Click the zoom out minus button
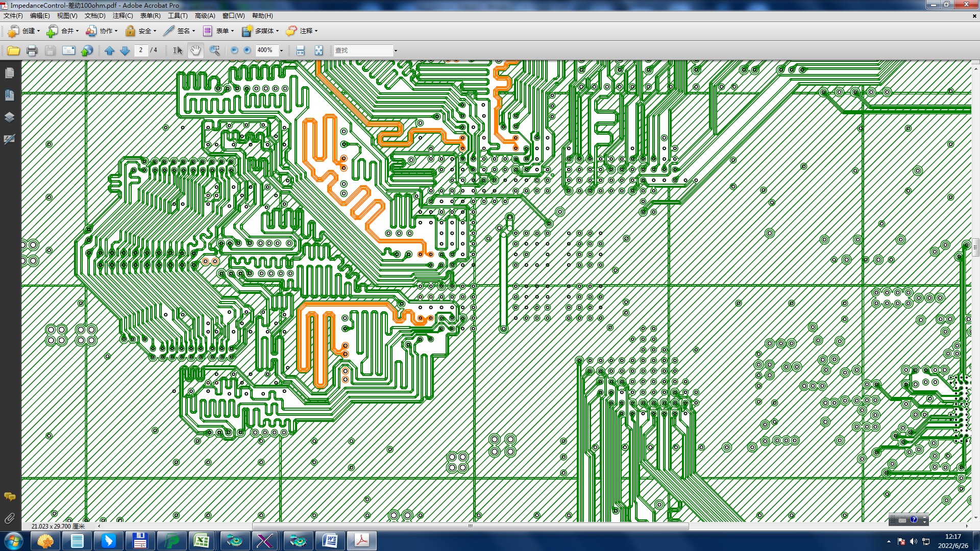Viewport: 980px width, 551px height. [x=234, y=50]
